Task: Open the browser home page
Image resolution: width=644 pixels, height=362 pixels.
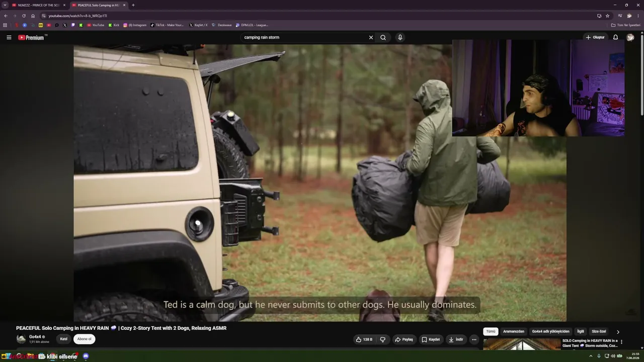Action: pyautogui.click(x=33, y=16)
